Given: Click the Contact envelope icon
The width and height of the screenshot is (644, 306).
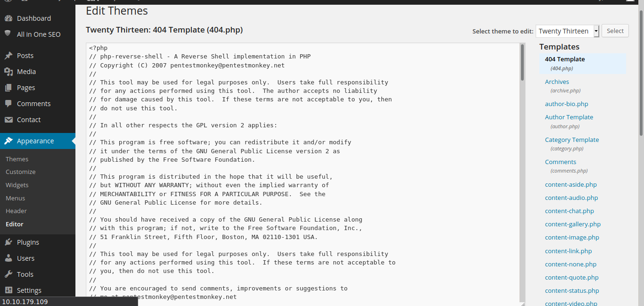Looking at the screenshot, I should (8, 120).
